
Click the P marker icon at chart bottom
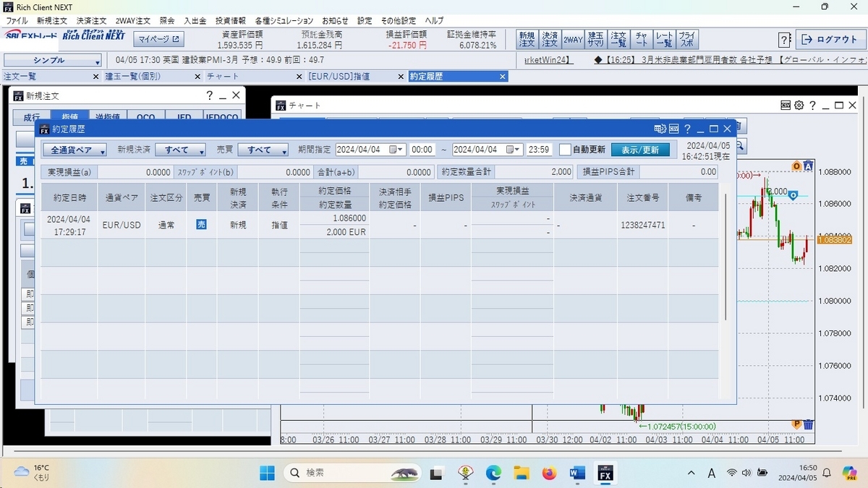[x=796, y=424]
